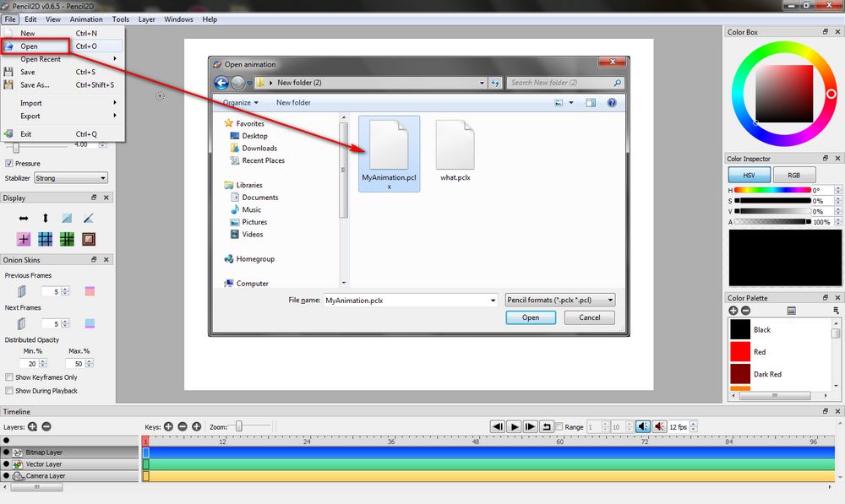Expand the File name history dropdown
845x504 pixels.
coord(493,301)
